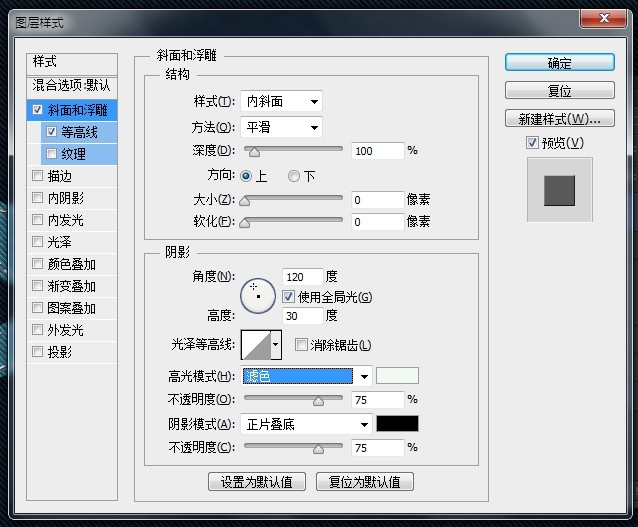Image resolution: width=638 pixels, height=527 pixels.
Task: Enable the 消除锯齿 checkbox
Action: click(302, 345)
